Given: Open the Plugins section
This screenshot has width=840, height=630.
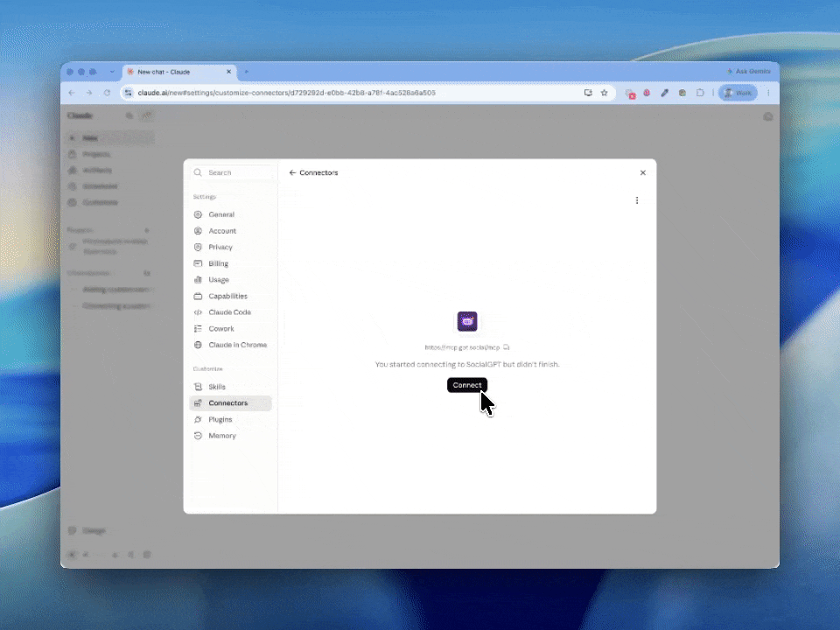Looking at the screenshot, I should (230, 419).
